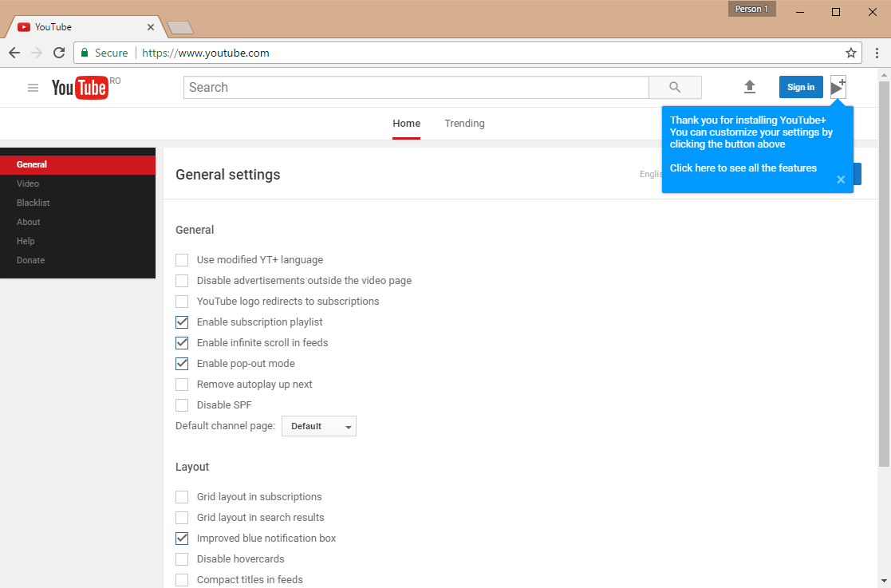891x588 pixels.
Task: Click the vertical page scrollbar
Action: [884, 274]
